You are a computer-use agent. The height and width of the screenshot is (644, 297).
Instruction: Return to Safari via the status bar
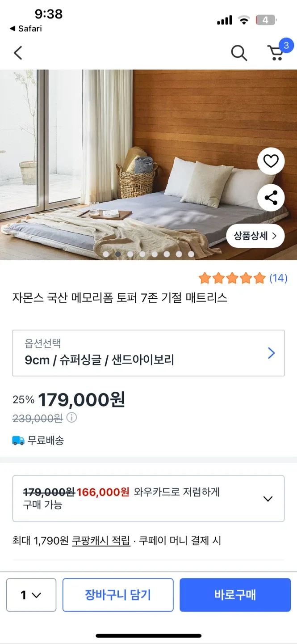click(x=26, y=29)
